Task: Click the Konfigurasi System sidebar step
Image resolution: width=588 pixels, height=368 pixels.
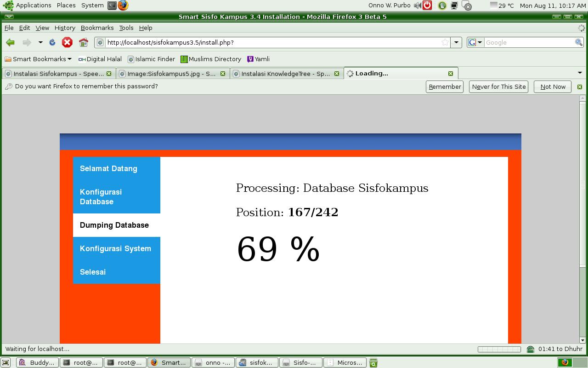Action: click(x=115, y=248)
